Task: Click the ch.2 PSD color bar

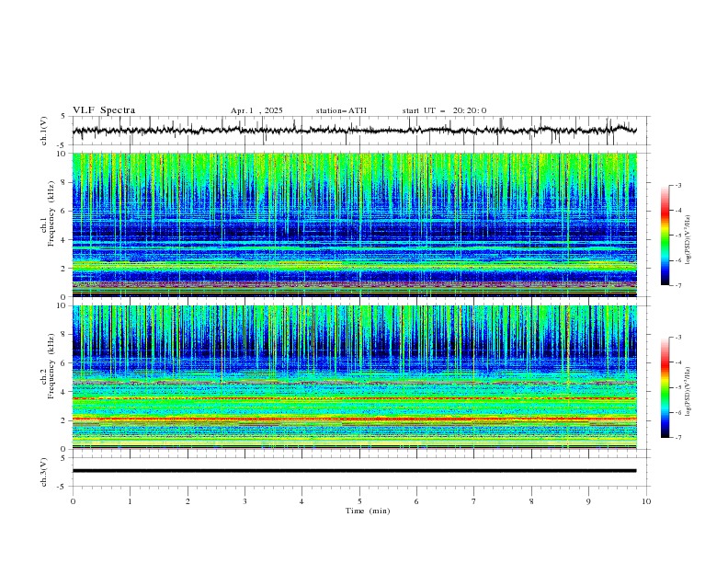Action: (x=665, y=387)
